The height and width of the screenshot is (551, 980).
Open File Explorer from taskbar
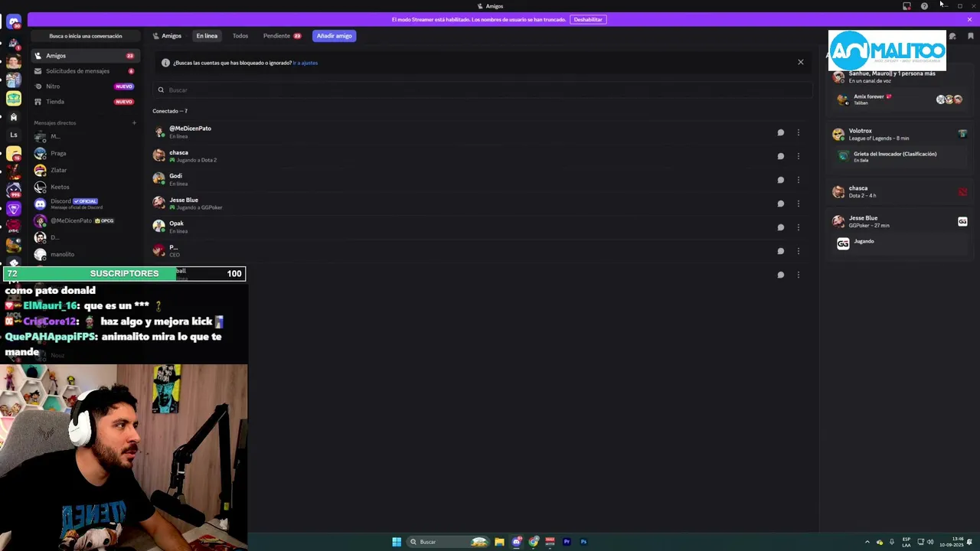pos(499,542)
